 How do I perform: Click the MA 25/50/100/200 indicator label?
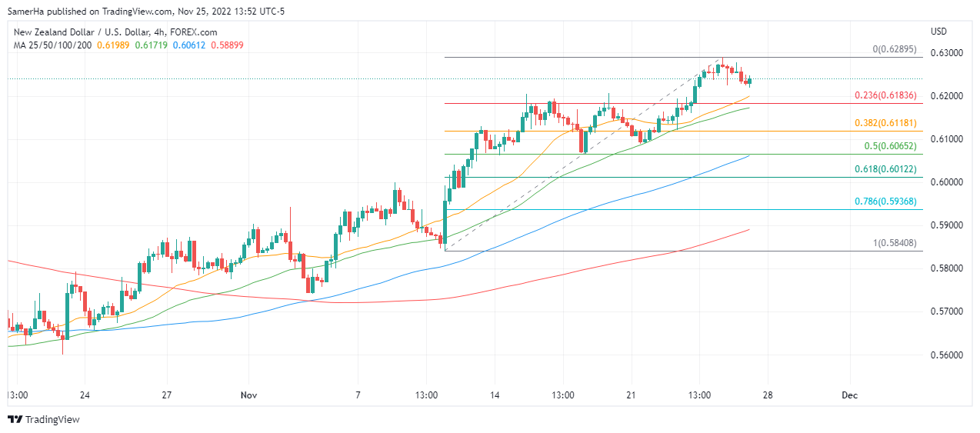coord(52,45)
